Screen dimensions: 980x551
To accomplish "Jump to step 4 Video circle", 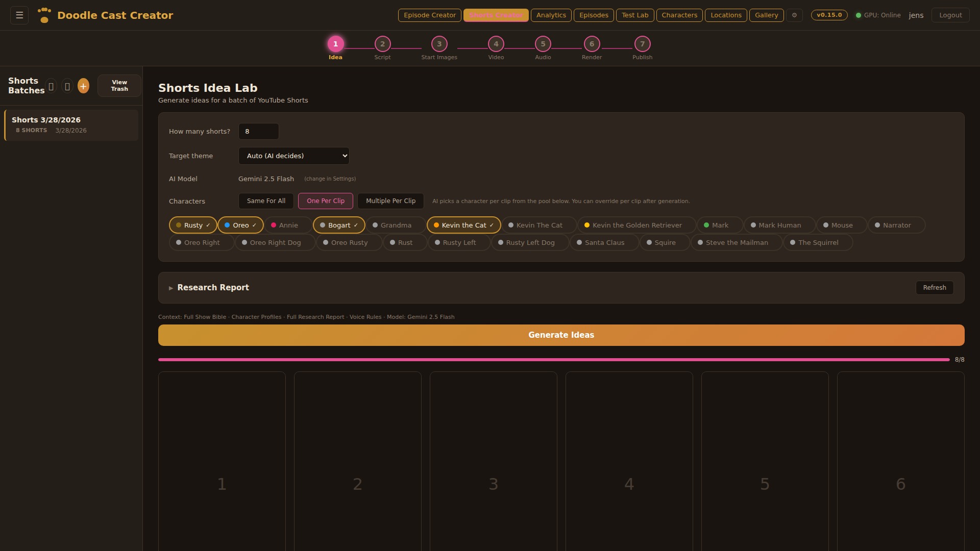I will [496, 44].
